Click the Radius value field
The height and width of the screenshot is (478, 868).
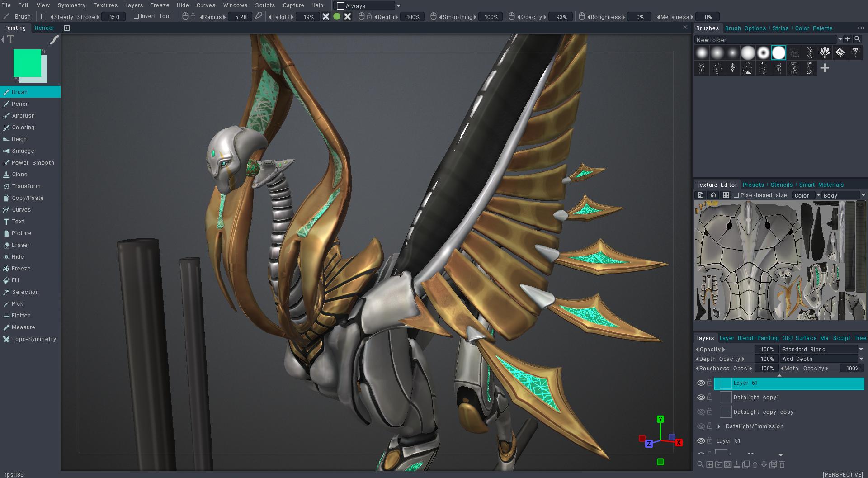[x=241, y=17]
